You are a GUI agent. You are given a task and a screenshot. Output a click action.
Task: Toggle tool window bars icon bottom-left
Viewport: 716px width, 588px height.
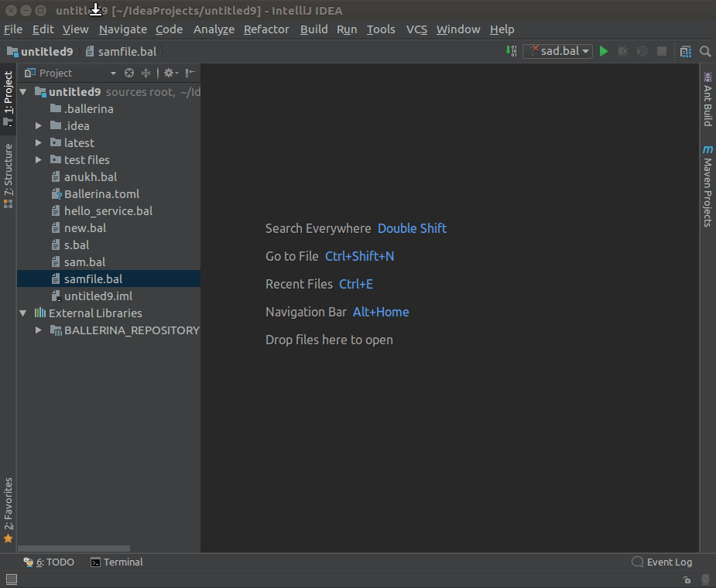pyautogui.click(x=12, y=579)
